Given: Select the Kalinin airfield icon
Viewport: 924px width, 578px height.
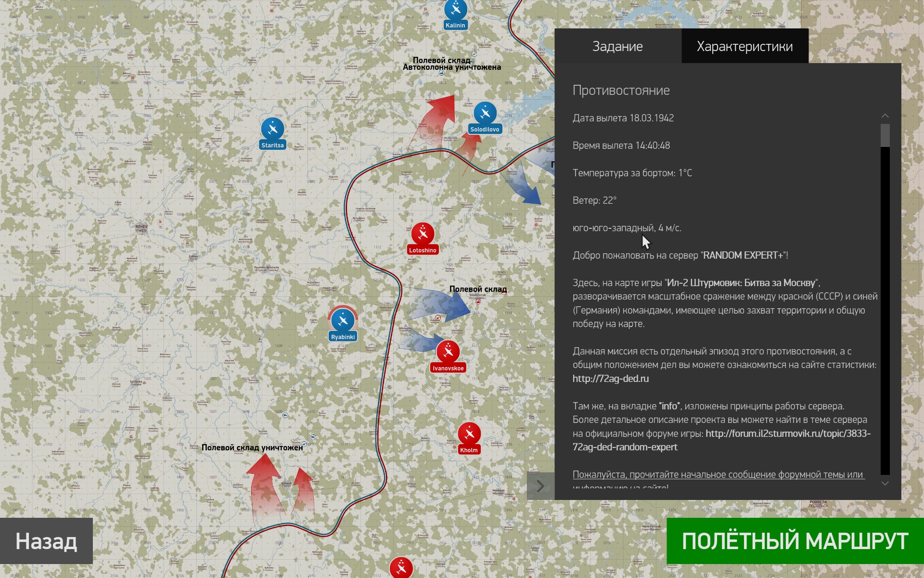Looking at the screenshot, I should click(x=455, y=9).
